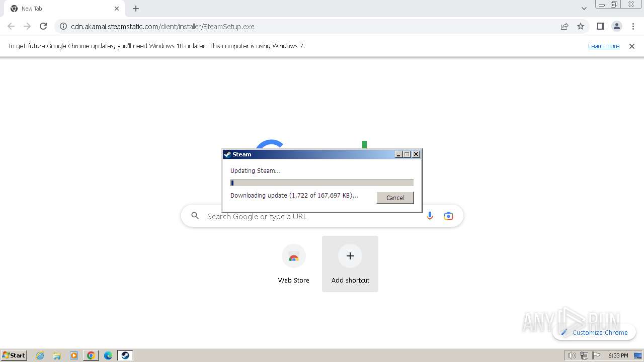Open the Web Store shortcut
This screenshot has height=362, width=644.
click(x=294, y=264)
